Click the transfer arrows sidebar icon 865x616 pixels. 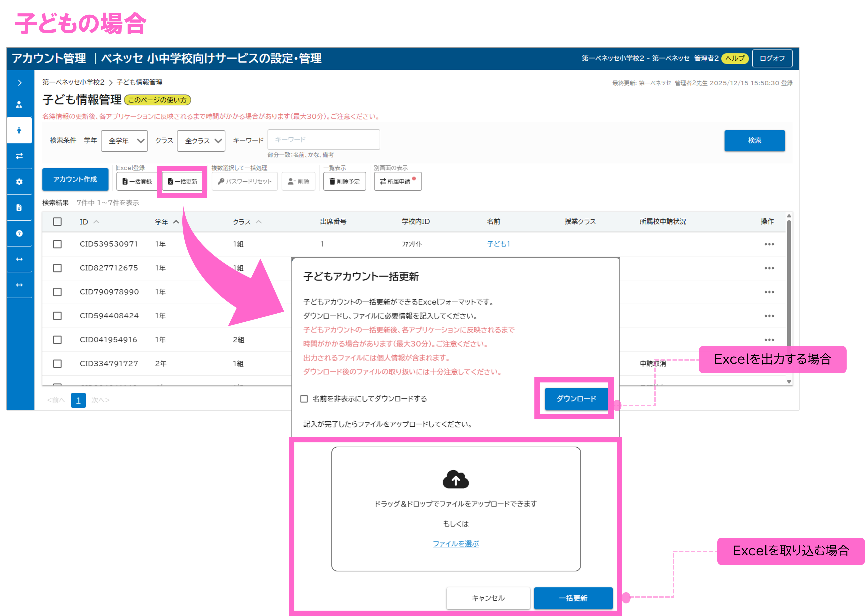pos(19,156)
